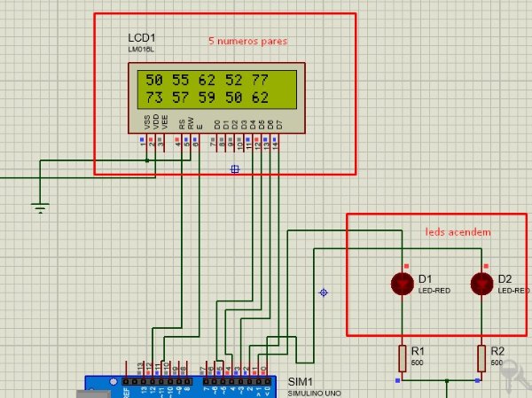Select the D1 red LED component

click(x=403, y=284)
